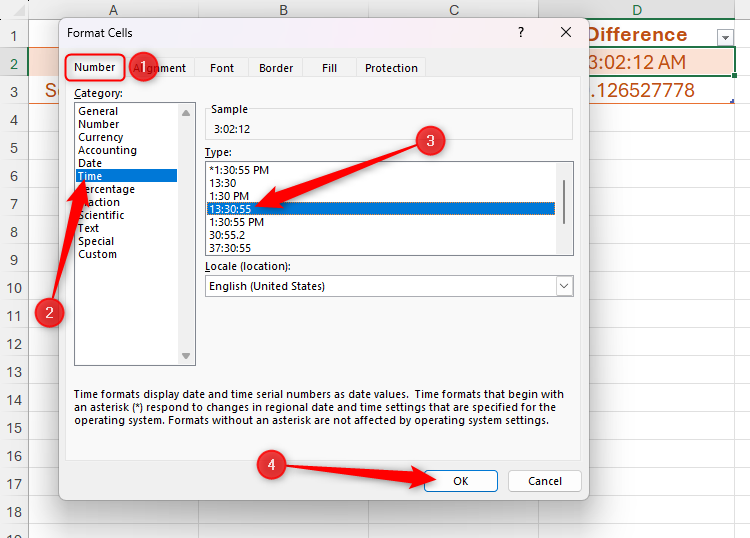Switch to the Font tab
This screenshot has height=538, width=750.
click(222, 68)
